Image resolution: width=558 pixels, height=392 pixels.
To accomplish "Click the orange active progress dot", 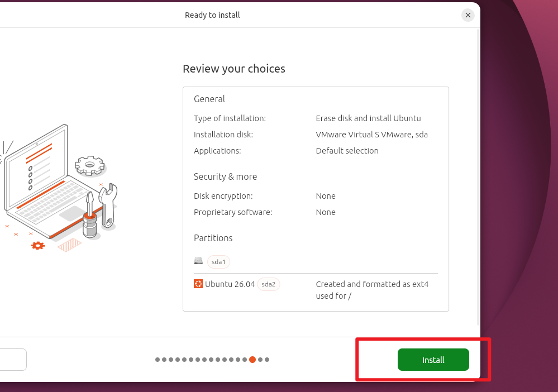I will tap(252, 360).
